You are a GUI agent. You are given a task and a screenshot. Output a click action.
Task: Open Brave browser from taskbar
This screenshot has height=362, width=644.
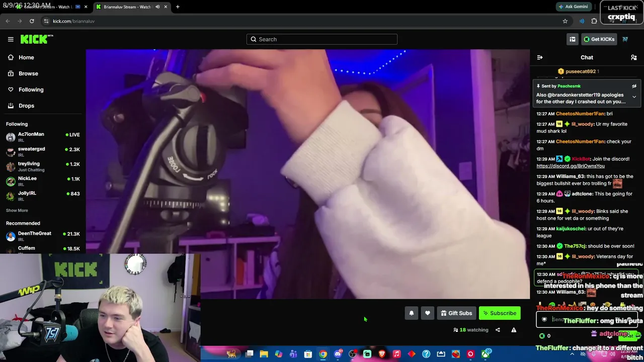tap(382, 354)
